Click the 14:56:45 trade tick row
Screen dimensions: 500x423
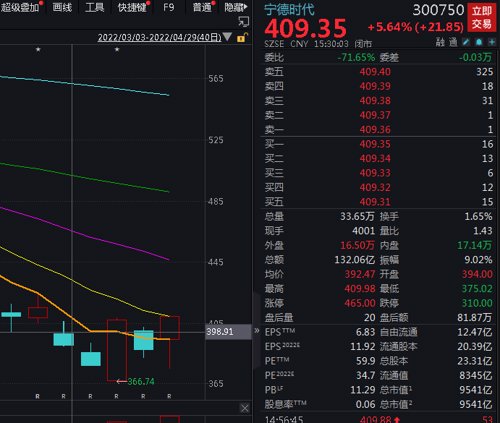(x=378, y=419)
